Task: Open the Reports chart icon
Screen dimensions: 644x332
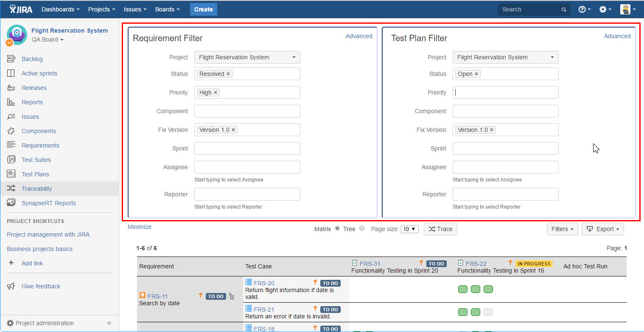Action: (x=11, y=102)
